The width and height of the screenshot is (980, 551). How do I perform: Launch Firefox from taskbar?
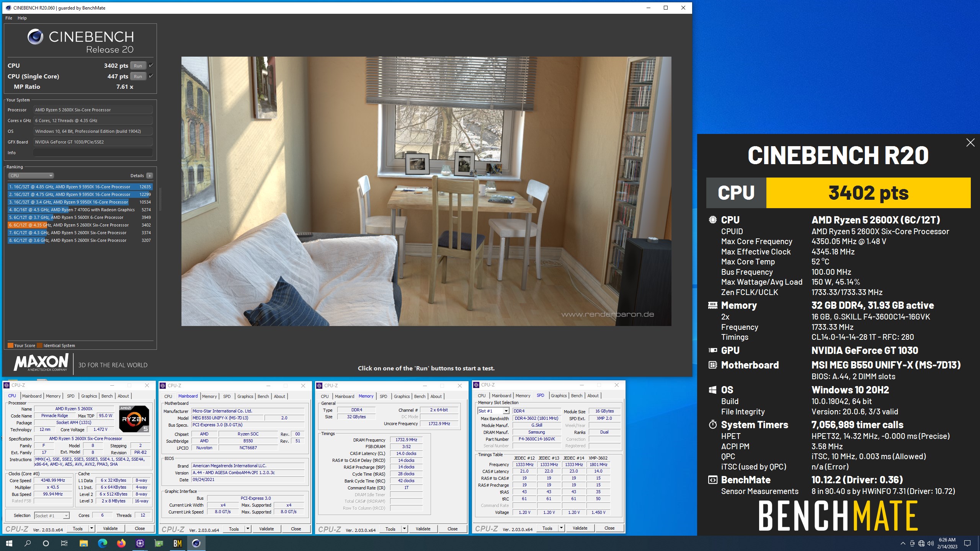coord(121,543)
